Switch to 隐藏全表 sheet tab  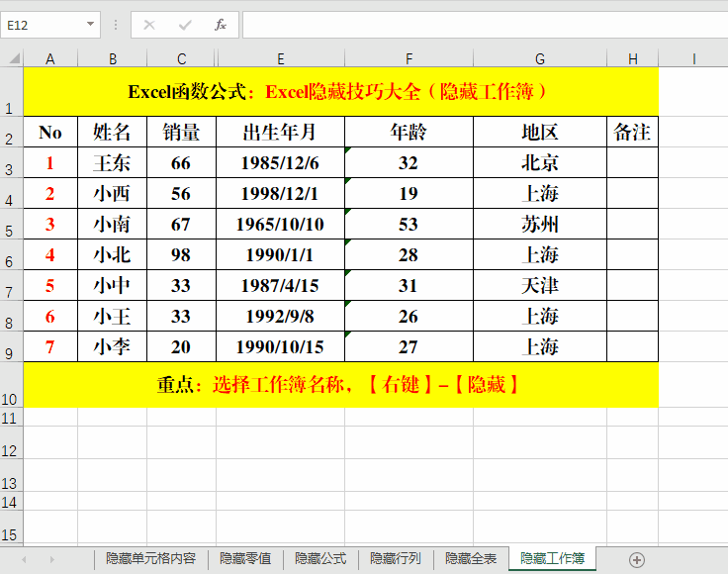point(471,559)
